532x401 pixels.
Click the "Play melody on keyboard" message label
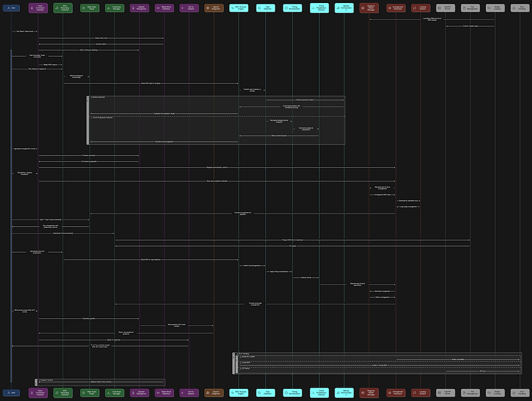(37, 69)
